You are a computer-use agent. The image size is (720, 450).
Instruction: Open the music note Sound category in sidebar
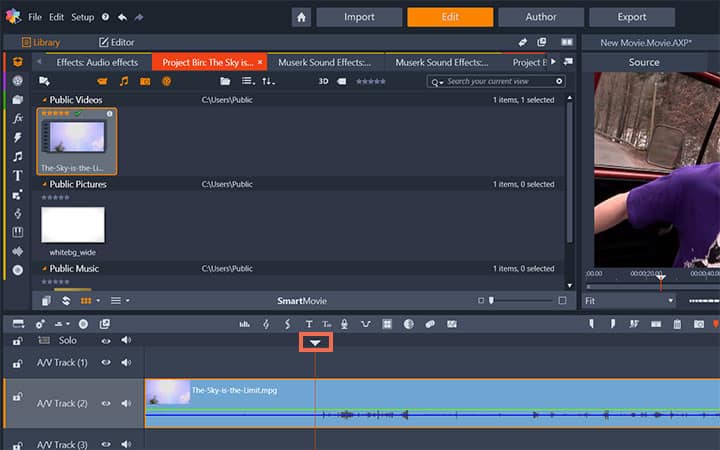pos(17,157)
